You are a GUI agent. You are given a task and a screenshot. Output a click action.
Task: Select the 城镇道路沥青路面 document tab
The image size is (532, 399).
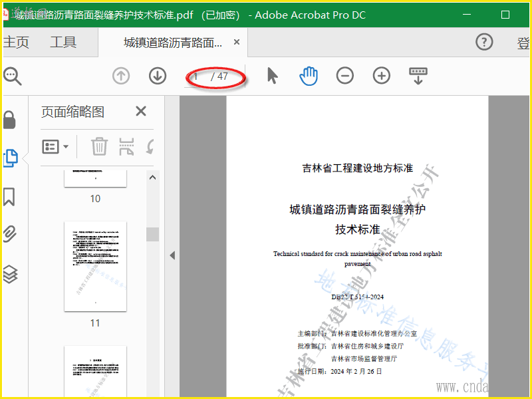(x=173, y=43)
